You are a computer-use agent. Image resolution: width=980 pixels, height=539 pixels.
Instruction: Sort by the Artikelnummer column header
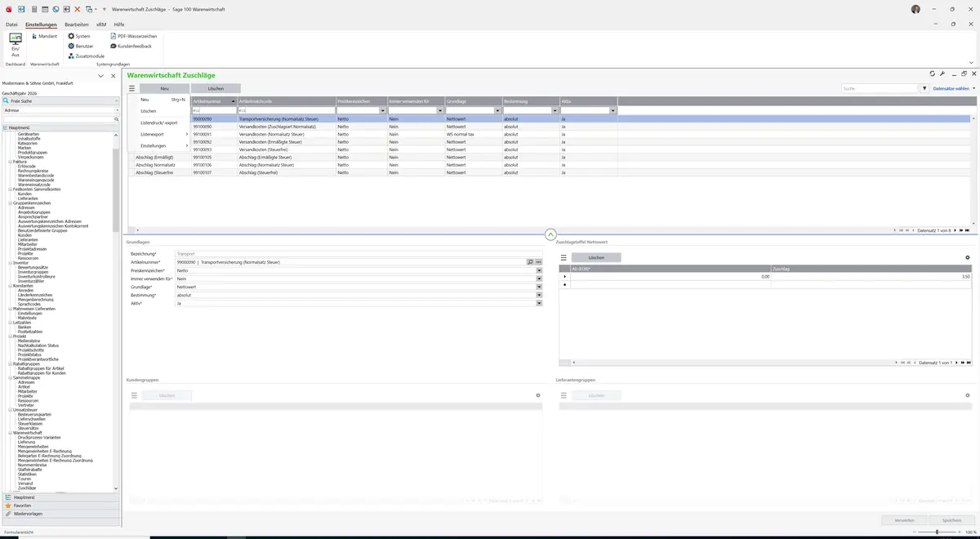[x=214, y=100]
